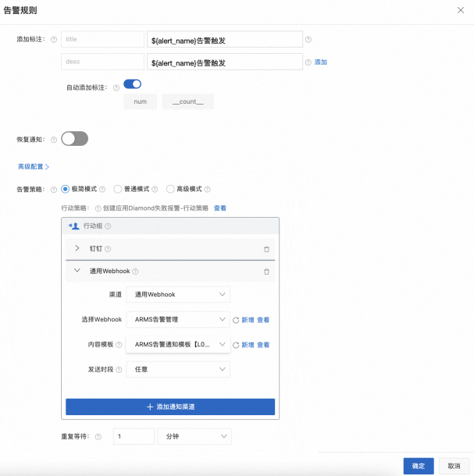The width and height of the screenshot is (474, 476).
Task: Refresh the 内容模板 list
Action: coord(236,345)
